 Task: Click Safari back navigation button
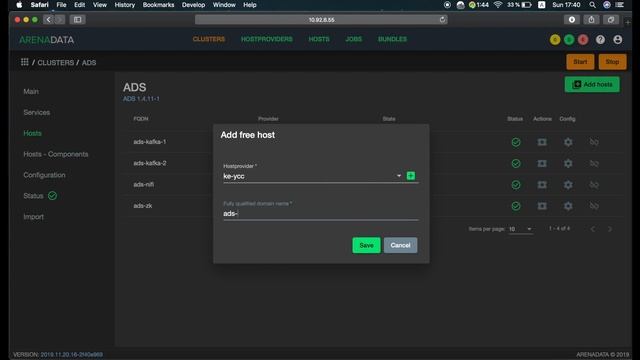click(48, 20)
